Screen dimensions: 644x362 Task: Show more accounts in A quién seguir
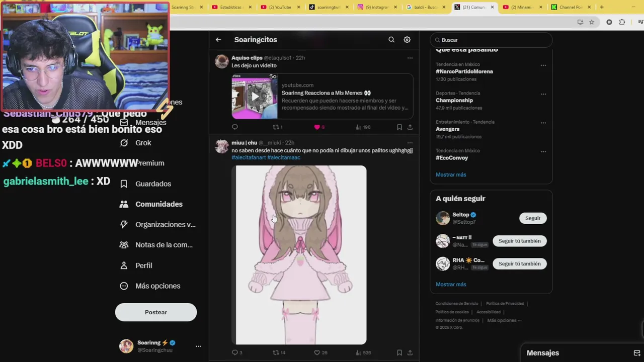[x=451, y=284]
